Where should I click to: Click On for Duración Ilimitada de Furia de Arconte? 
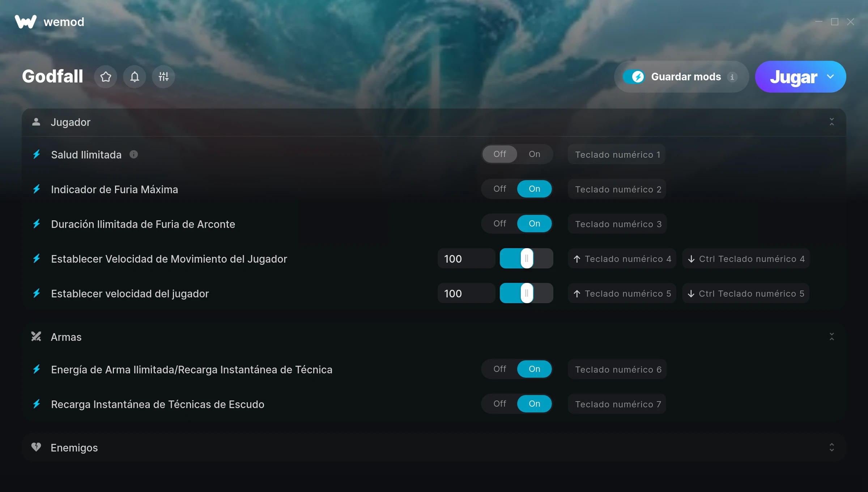coord(535,224)
